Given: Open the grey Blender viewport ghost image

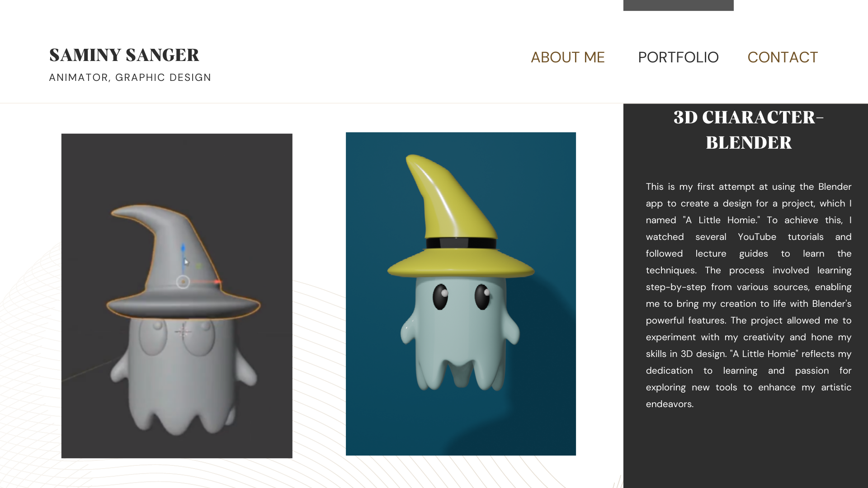Looking at the screenshot, I should pyautogui.click(x=177, y=296).
